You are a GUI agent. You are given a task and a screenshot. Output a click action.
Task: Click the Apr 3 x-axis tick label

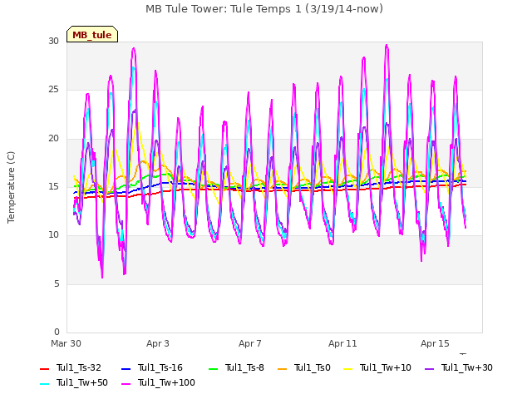pyautogui.click(x=158, y=343)
